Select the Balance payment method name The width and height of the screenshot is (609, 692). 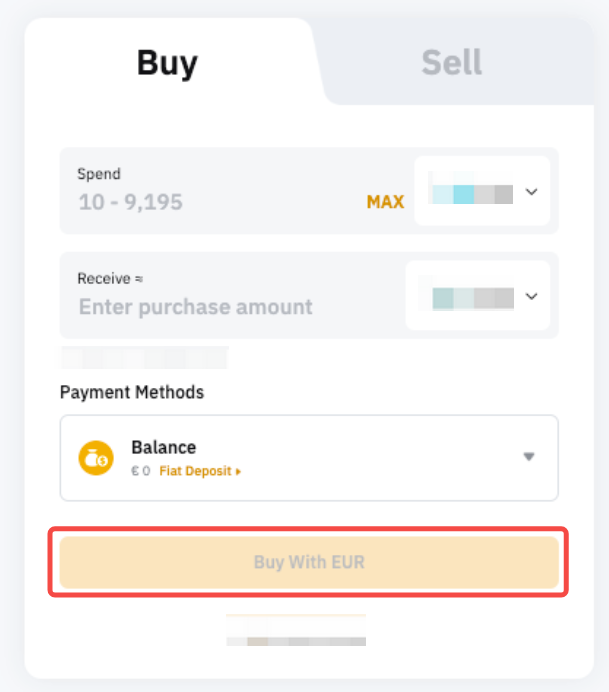tap(163, 447)
